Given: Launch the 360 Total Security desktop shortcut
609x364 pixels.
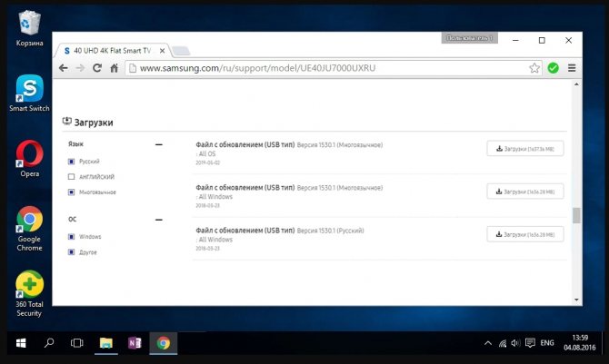Looking at the screenshot, I should coord(29,294).
